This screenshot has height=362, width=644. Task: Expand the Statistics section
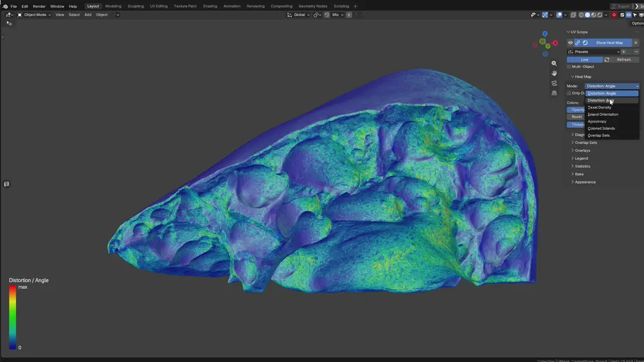(581, 166)
